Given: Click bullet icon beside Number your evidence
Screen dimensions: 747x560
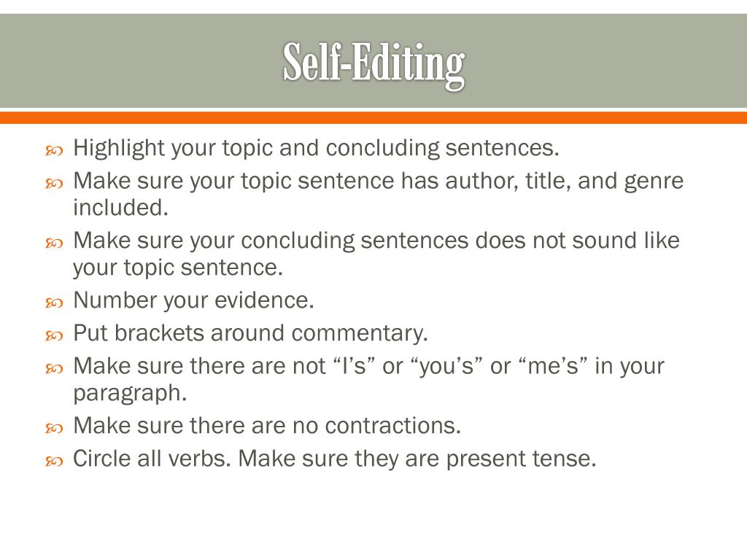Looking at the screenshot, I should [54, 303].
